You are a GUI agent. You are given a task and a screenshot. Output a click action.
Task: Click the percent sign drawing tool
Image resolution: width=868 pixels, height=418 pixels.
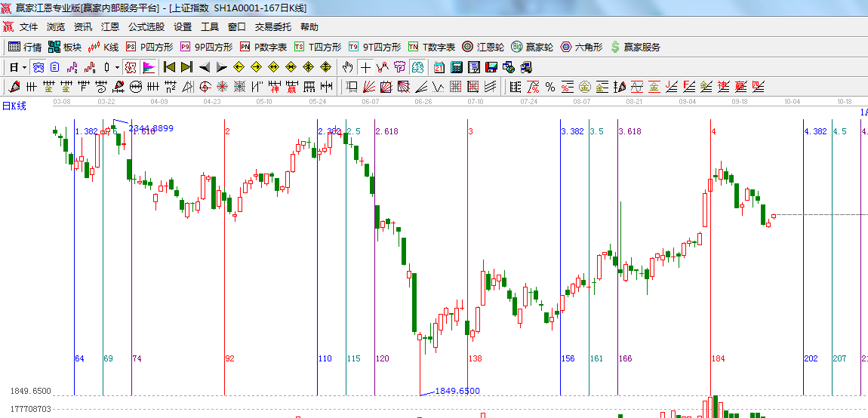click(549, 87)
